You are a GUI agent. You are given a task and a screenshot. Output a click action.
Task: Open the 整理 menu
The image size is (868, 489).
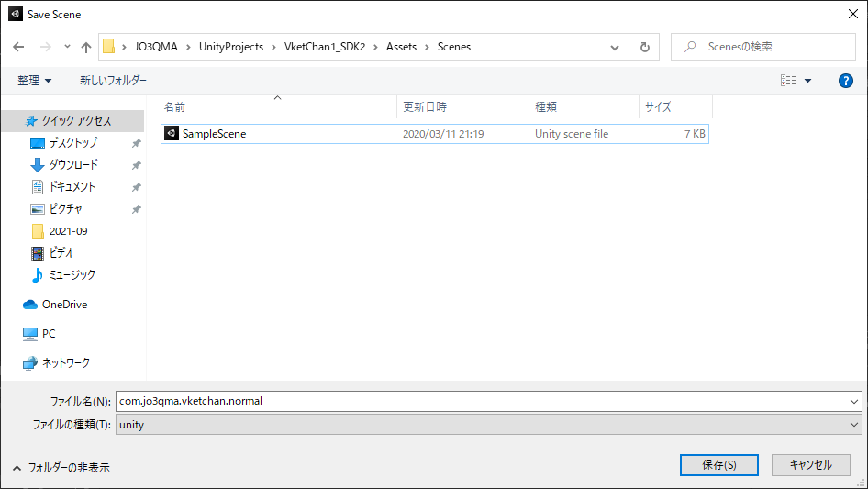[34, 81]
